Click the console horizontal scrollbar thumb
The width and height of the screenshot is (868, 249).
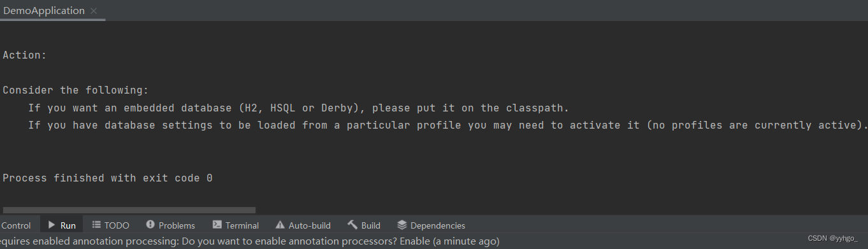pos(129,210)
